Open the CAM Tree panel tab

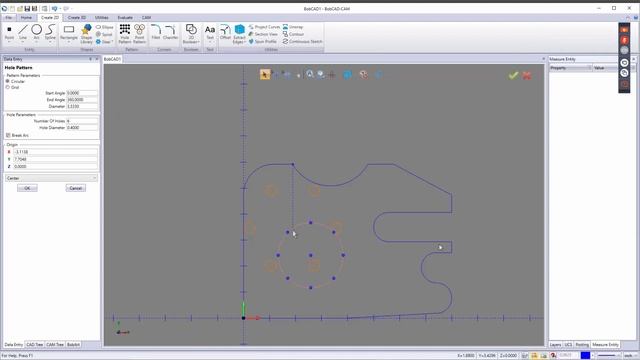(55, 345)
